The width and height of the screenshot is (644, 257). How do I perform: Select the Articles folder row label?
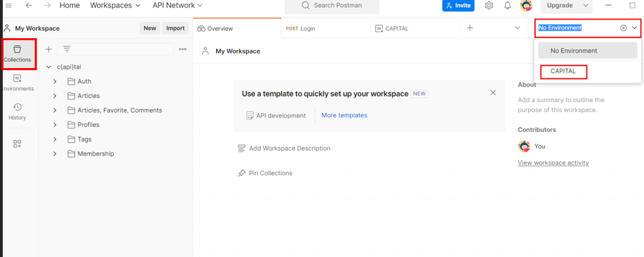(89, 96)
